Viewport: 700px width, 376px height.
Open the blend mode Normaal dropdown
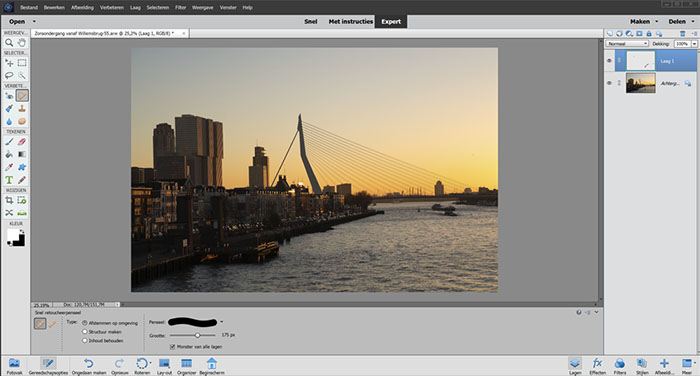coord(627,44)
